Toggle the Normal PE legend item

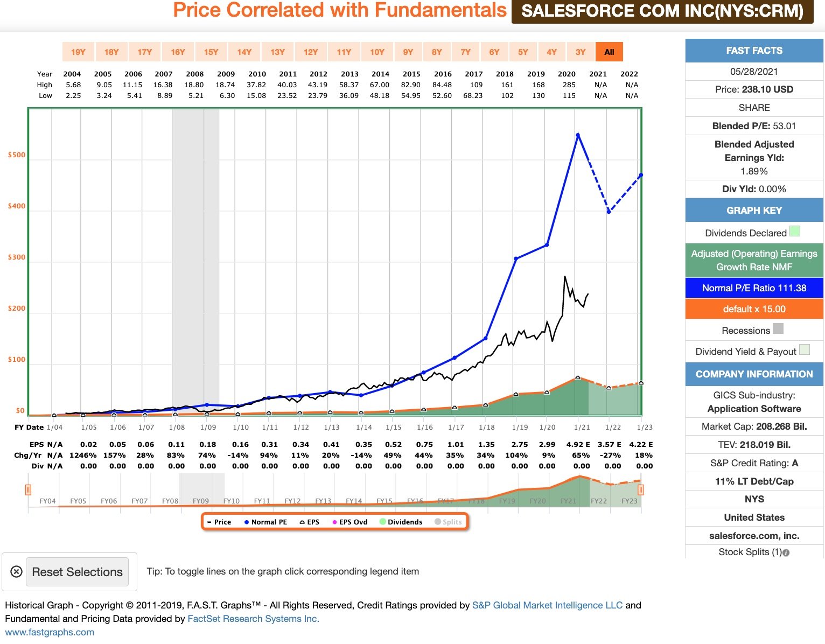click(266, 522)
